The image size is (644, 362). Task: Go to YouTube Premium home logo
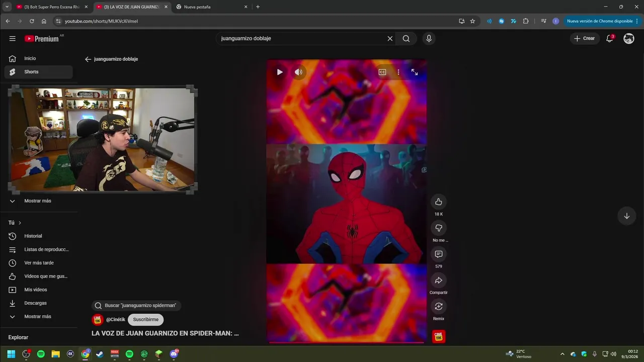click(x=42, y=39)
